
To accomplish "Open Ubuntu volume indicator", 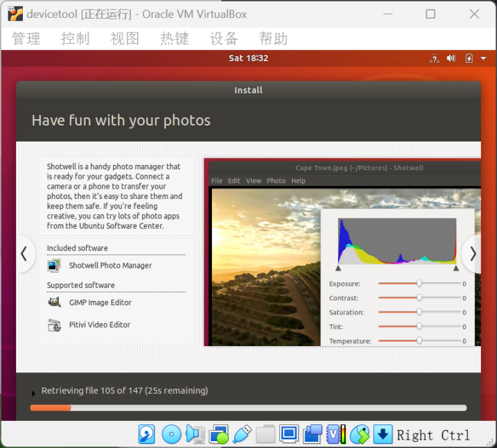I will point(451,58).
